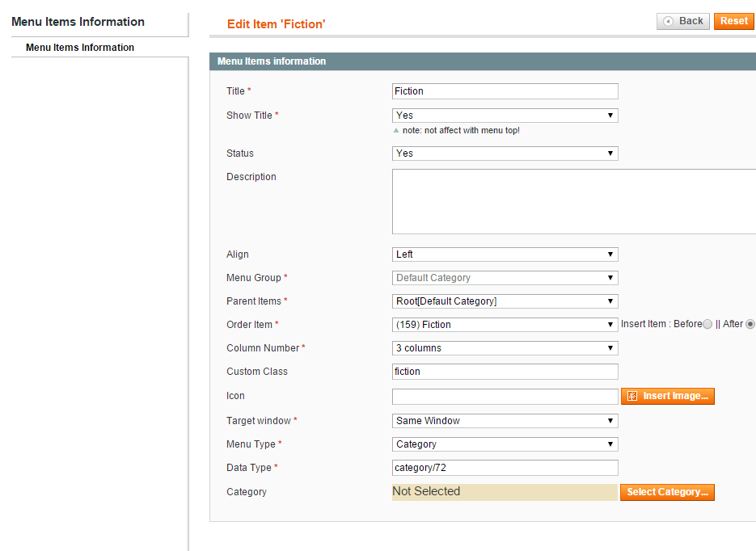Viewport: 756px width, 551px height.
Task: Click the Insert Image button
Action: point(668,396)
